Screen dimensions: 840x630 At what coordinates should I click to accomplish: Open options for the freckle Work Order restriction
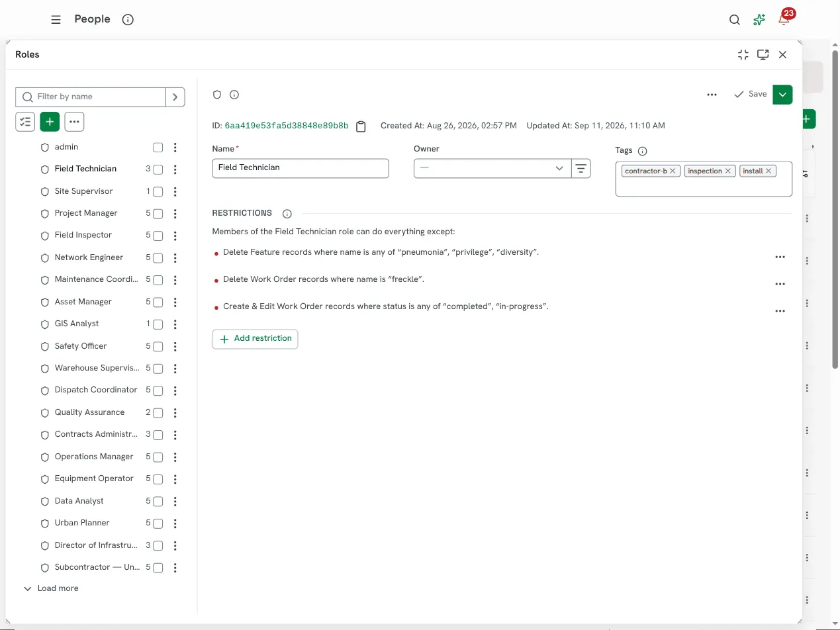click(x=780, y=284)
